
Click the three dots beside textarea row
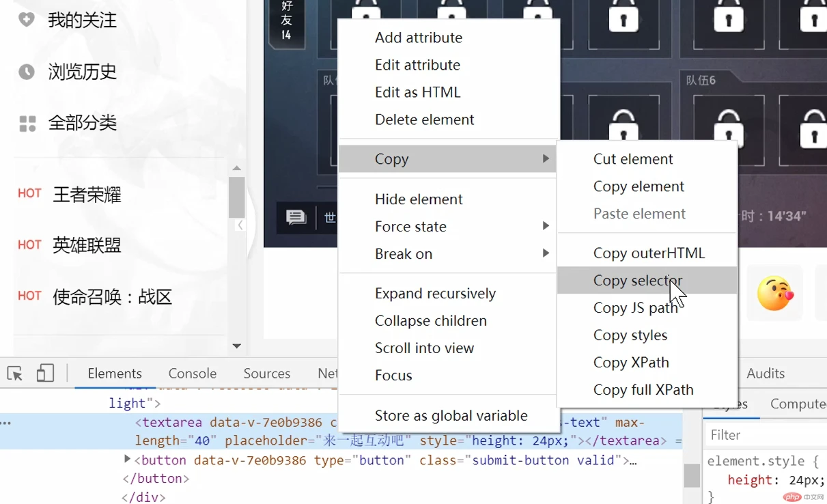click(x=6, y=423)
